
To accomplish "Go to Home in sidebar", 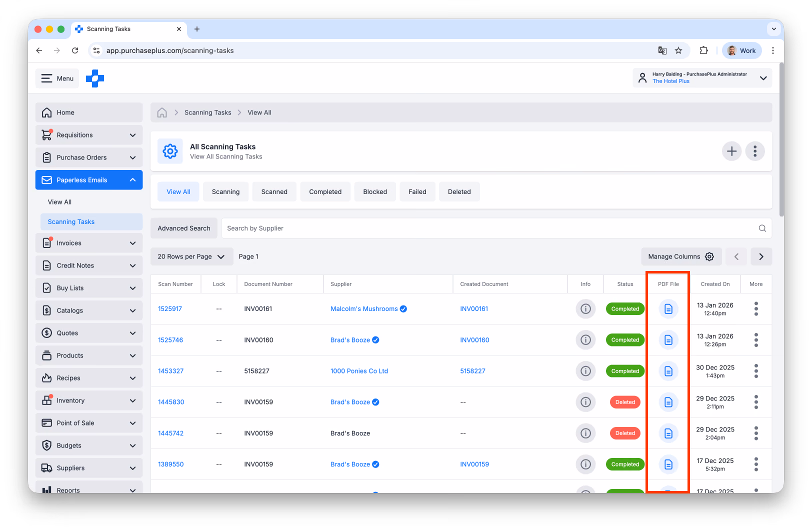I will click(89, 112).
